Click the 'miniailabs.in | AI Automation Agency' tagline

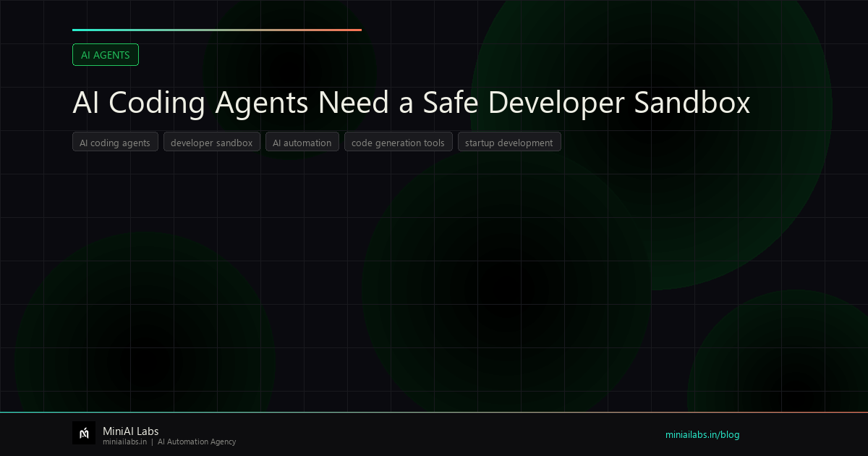(x=169, y=442)
